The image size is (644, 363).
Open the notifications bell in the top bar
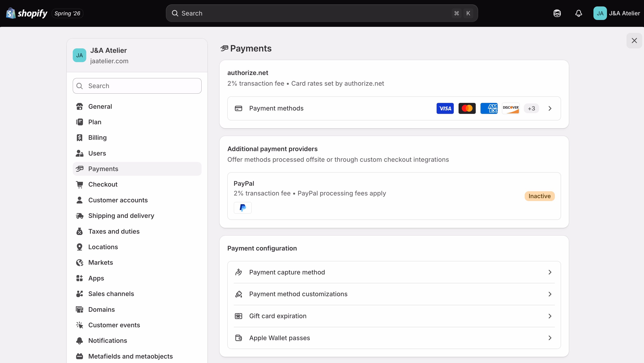click(579, 13)
